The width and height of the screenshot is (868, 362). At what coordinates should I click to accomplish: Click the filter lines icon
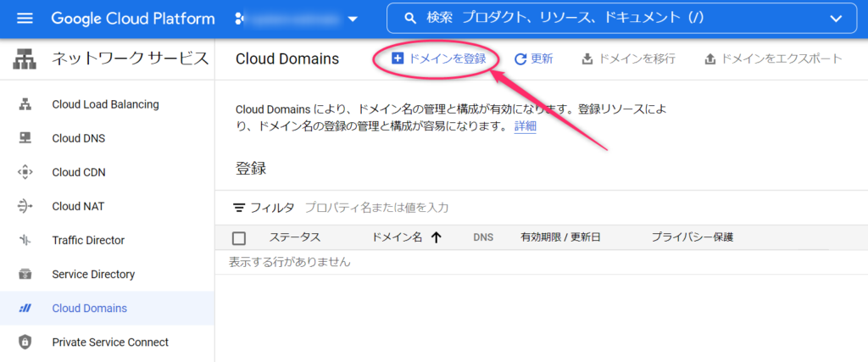239,208
